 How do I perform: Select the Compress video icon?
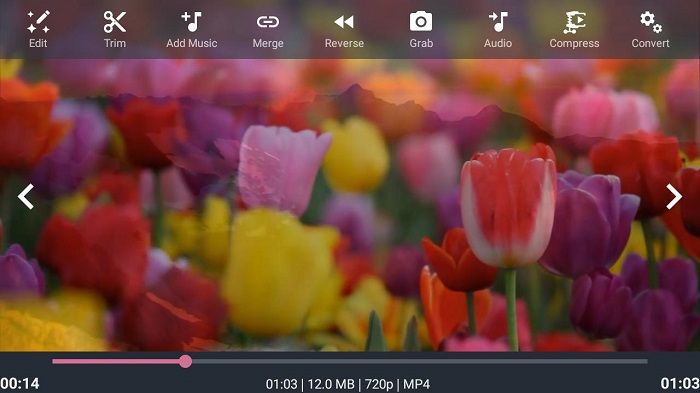[x=574, y=22]
